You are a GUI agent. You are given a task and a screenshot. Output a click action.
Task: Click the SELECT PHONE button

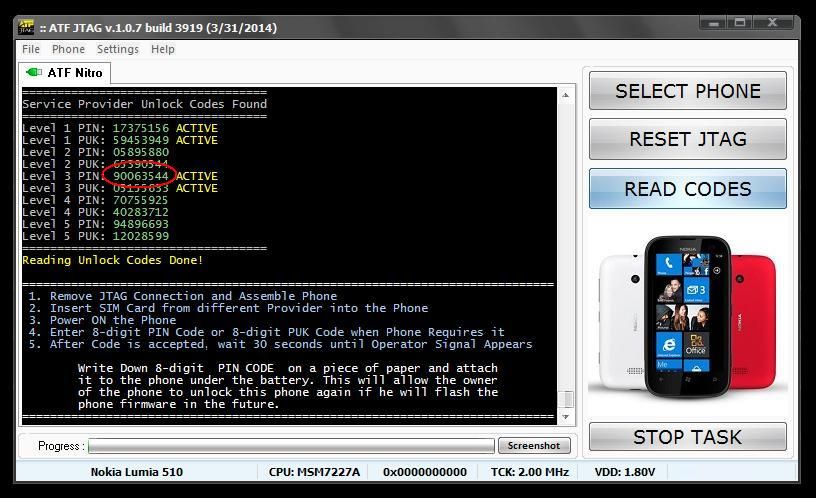[687, 91]
